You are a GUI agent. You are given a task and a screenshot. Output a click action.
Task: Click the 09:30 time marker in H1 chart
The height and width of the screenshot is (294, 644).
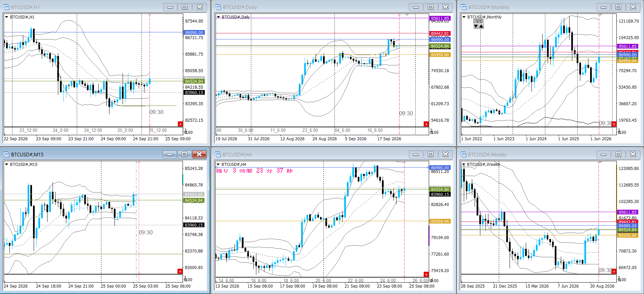(156, 112)
